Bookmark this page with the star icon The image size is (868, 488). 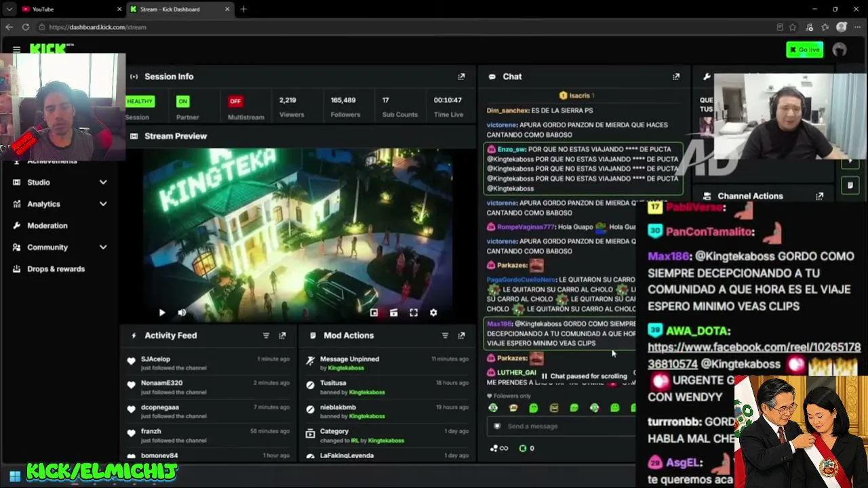(x=793, y=27)
